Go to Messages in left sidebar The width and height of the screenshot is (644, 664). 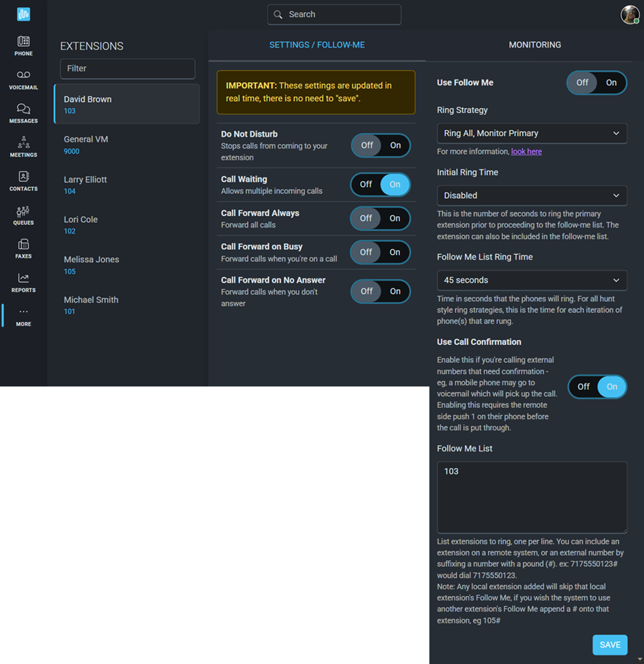tap(24, 113)
